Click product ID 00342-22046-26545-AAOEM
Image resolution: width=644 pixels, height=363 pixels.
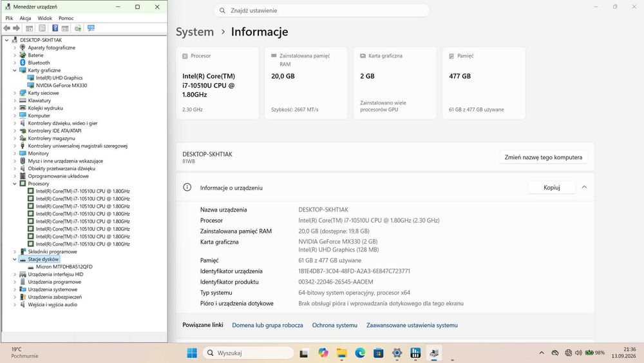click(x=336, y=282)
